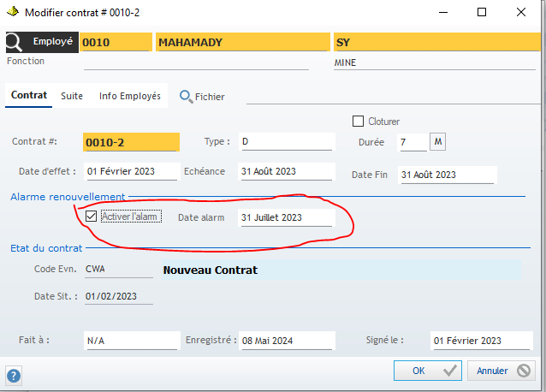546x392 pixels.
Task: Click the Fichier magnifier icon
Action: (186, 97)
